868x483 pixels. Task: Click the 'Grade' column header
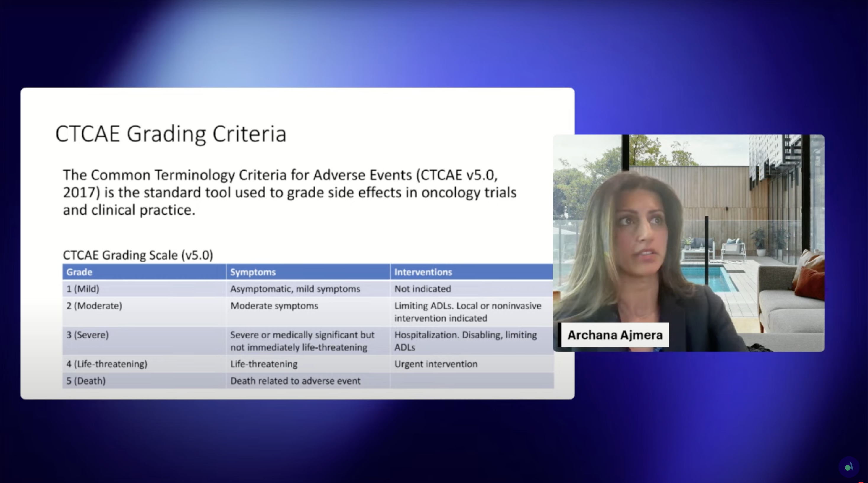[144, 272]
